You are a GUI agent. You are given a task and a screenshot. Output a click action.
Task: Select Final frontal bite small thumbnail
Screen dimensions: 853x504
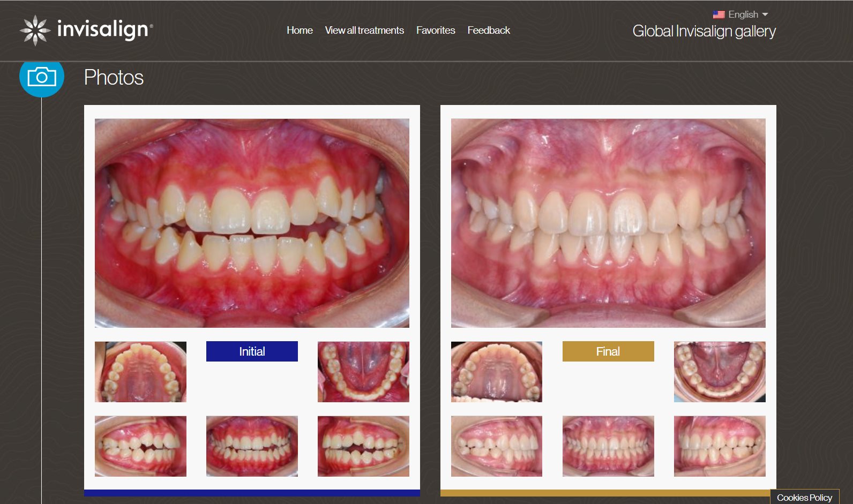(x=608, y=446)
